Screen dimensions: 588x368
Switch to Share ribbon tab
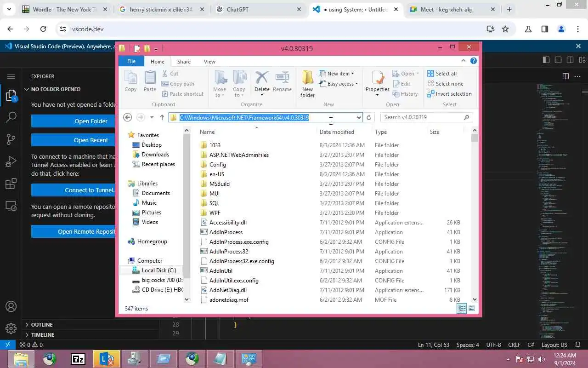click(184, 62)
